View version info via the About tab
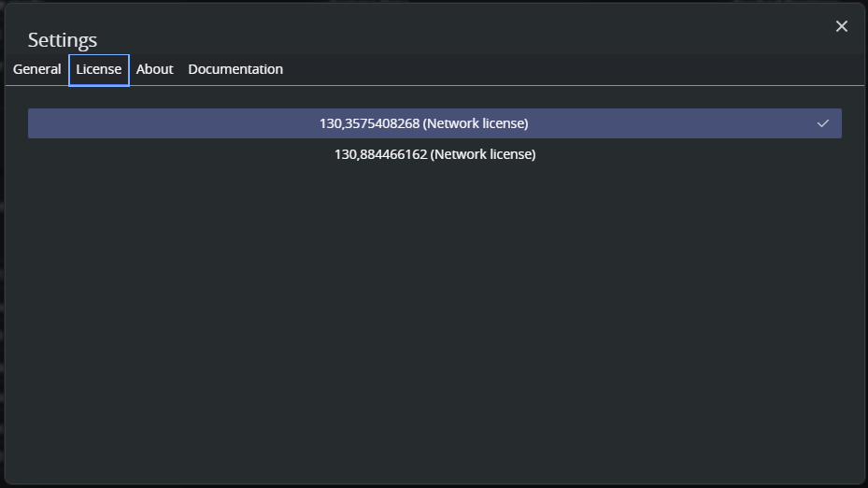868x488 pixels. [155, 69]
